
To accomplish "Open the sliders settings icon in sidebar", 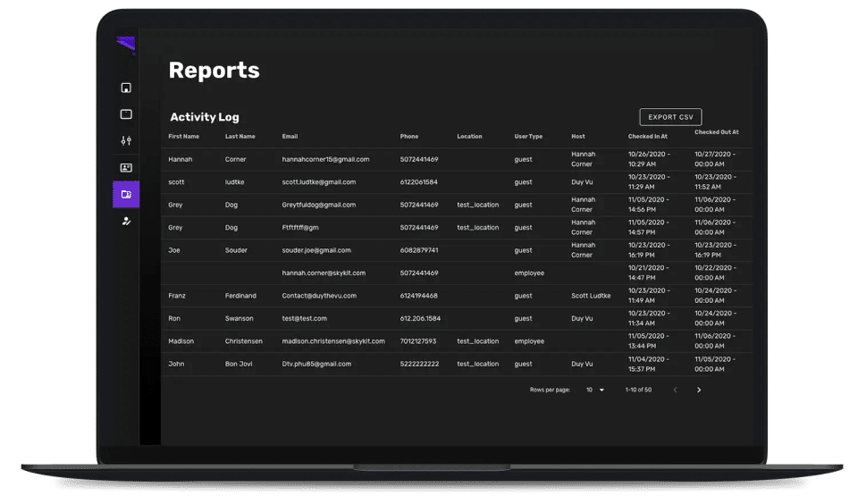I will click(x=126, y=140).
